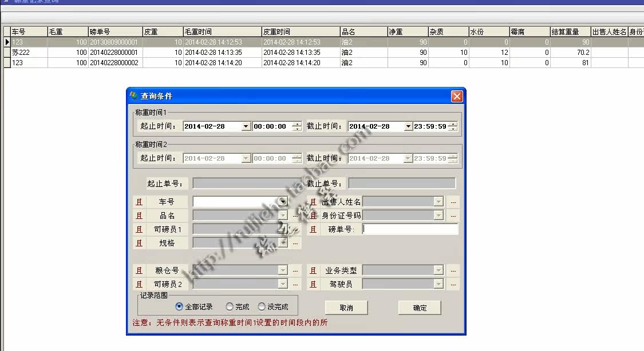Click the 且 toggle beside 车号
The image size is (644, 351).
(x=139, y=202)
